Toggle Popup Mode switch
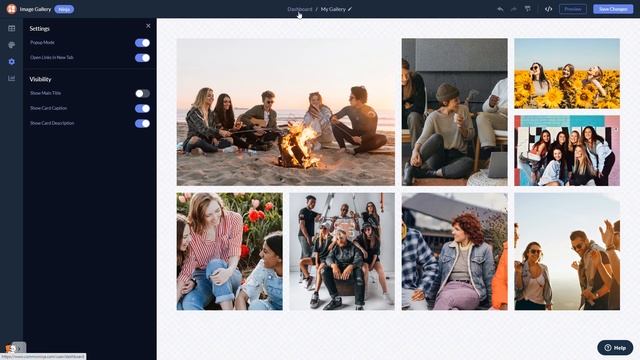The width and height of the screenshot is (640, 360). (142, 43)
